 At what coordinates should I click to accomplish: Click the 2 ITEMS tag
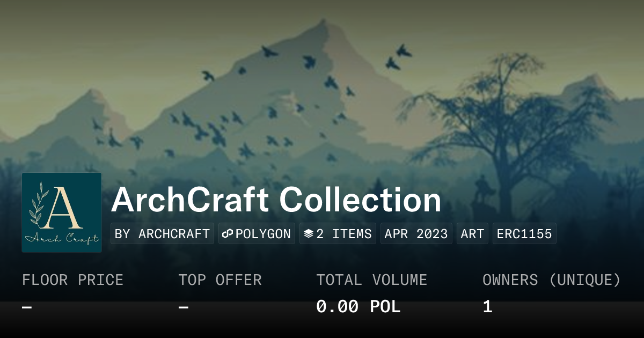338,234
